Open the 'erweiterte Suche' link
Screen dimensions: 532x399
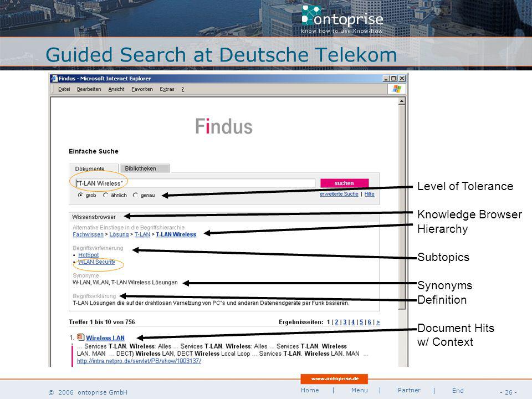point(339,194)
